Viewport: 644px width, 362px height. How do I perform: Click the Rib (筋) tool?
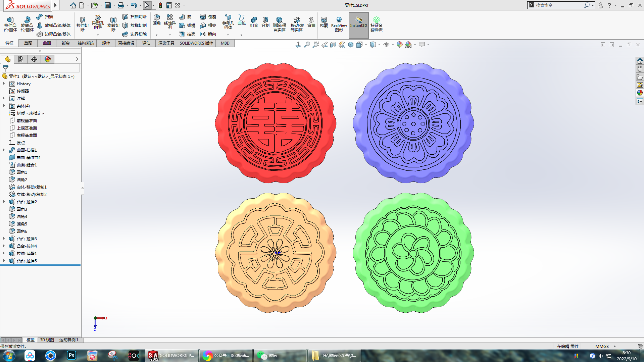pos(186,16)
